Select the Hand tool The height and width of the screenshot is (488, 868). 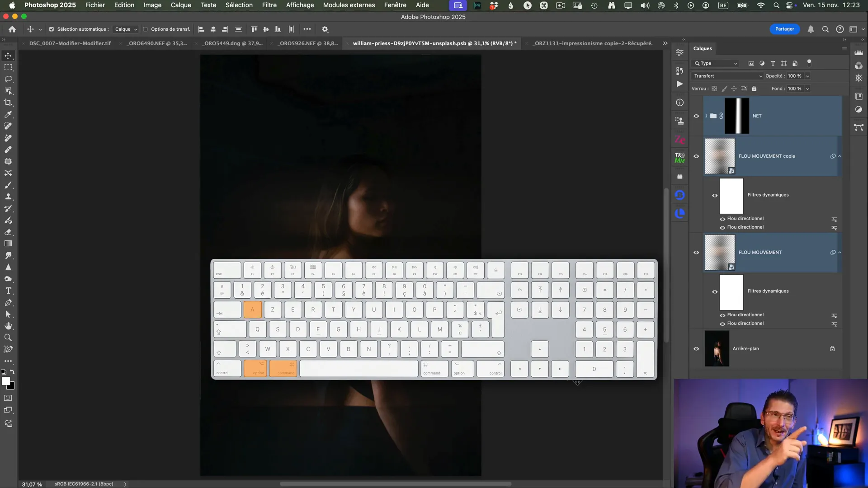(x=8, y=326)
